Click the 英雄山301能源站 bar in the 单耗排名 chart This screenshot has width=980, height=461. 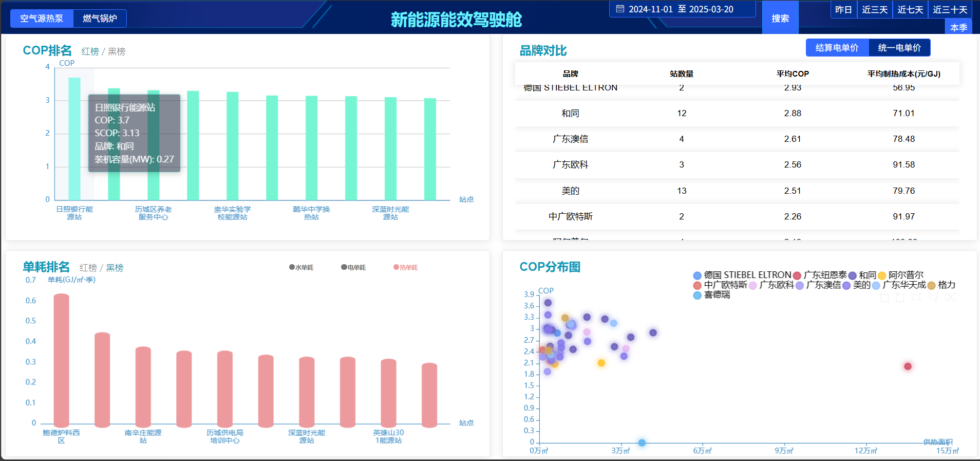click(x=388, y=393)
